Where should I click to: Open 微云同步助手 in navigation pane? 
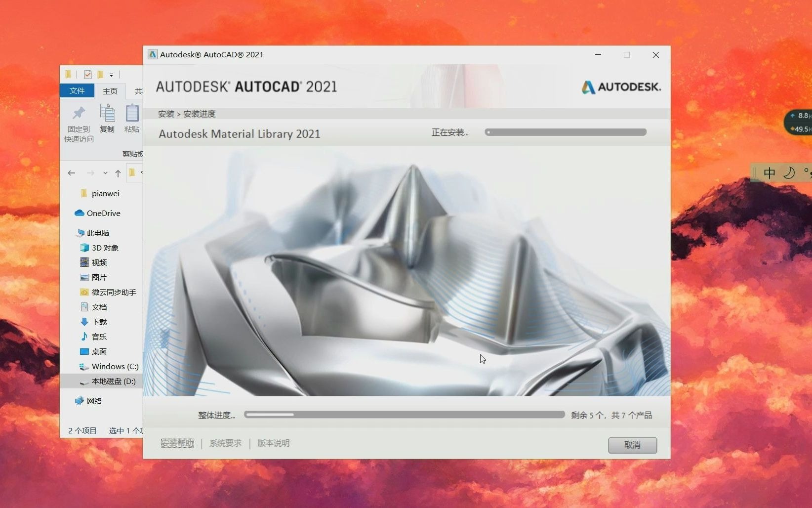108,292
